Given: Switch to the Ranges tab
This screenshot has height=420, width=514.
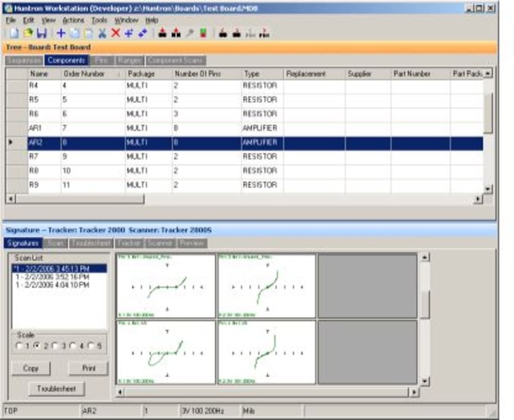Looking at the screenshot, I should click(130, 60).
